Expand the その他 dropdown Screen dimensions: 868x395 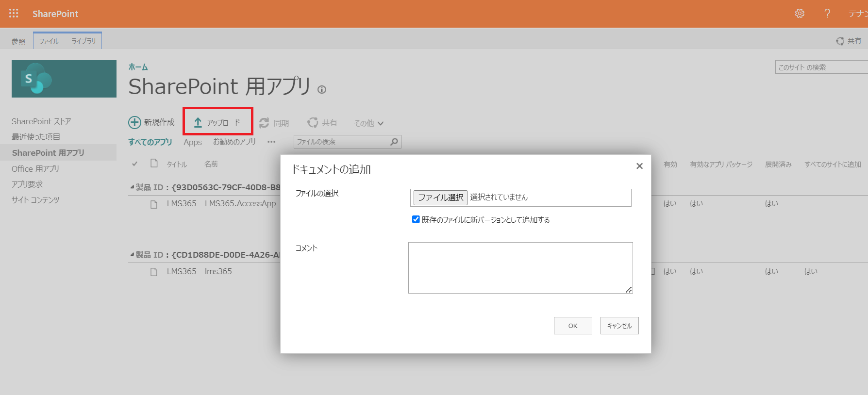pos(368,123)
